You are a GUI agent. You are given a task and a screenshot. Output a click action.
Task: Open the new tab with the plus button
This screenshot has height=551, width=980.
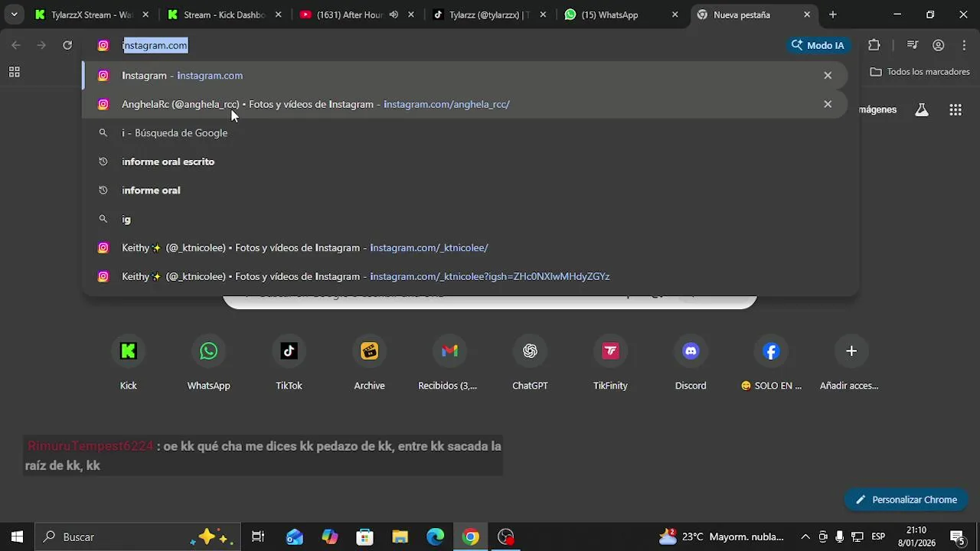click(x=833, y=15)
